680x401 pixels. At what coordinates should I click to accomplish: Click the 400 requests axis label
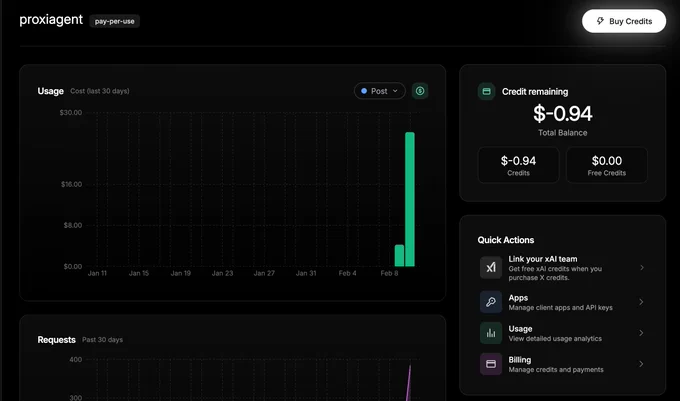pos(75,359)
